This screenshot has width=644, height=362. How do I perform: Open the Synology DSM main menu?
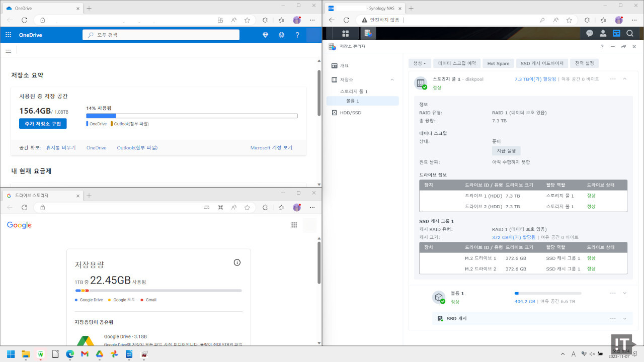click(345, 34)
